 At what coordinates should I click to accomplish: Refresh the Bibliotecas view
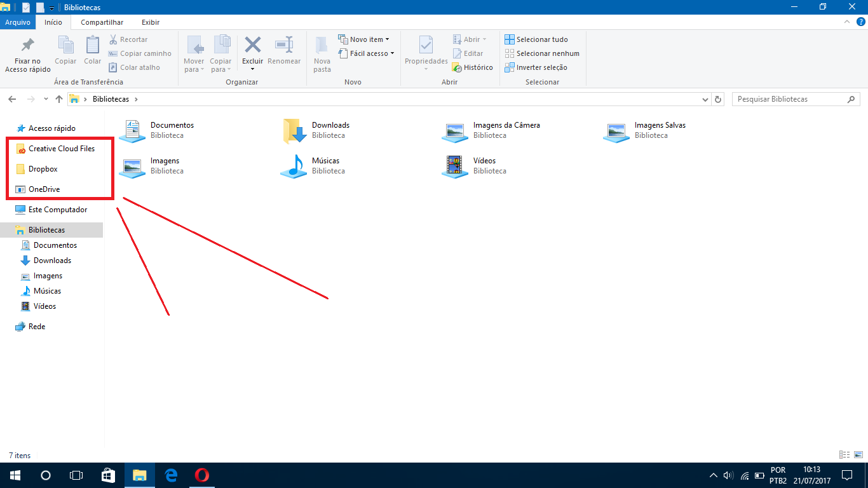pyautogui.click(x=719, y=100)
